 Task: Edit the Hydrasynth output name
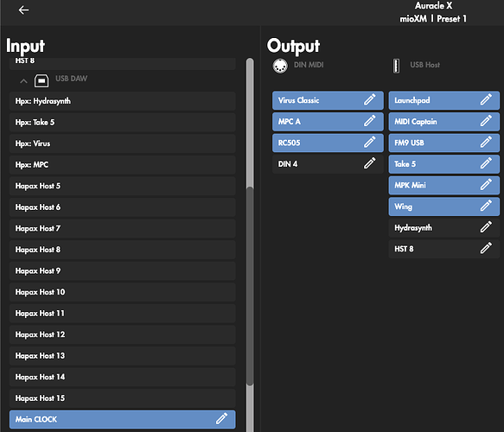[486, 227]
